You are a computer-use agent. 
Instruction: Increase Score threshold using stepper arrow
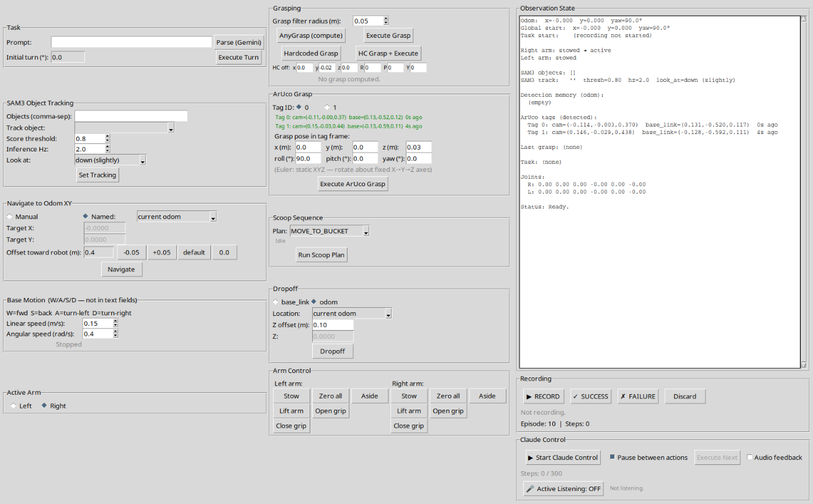tap(107, 136)
